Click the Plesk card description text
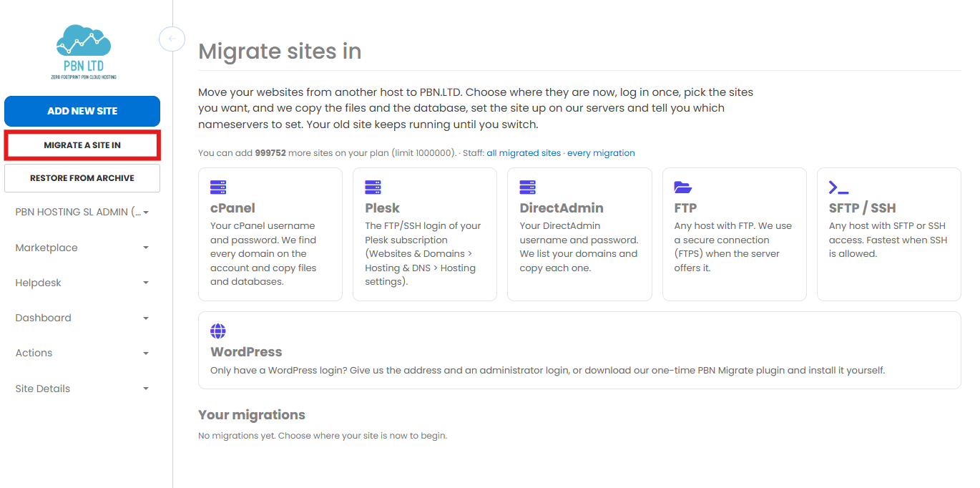This screenshot has width=980, height=488. pos(423,254)
